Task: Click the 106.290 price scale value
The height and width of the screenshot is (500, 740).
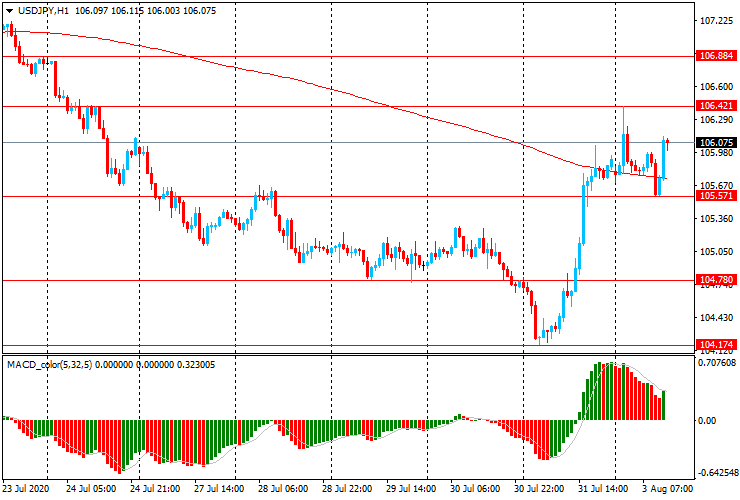Action: (x=716, y=120)
